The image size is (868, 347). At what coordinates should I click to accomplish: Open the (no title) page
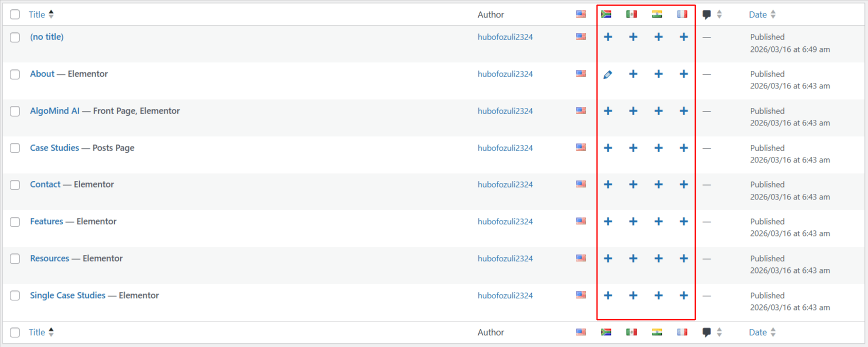(47, 37)
